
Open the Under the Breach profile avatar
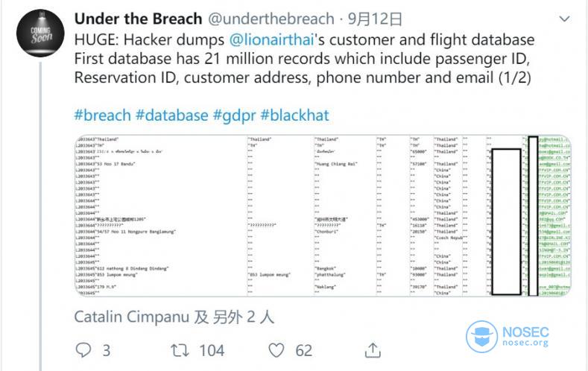(40, 33)
